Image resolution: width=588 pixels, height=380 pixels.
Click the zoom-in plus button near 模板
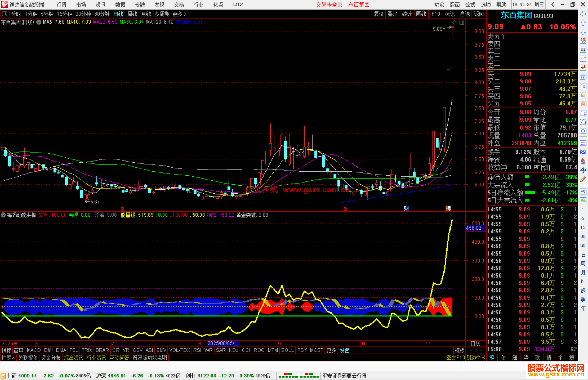click(471, 350)
